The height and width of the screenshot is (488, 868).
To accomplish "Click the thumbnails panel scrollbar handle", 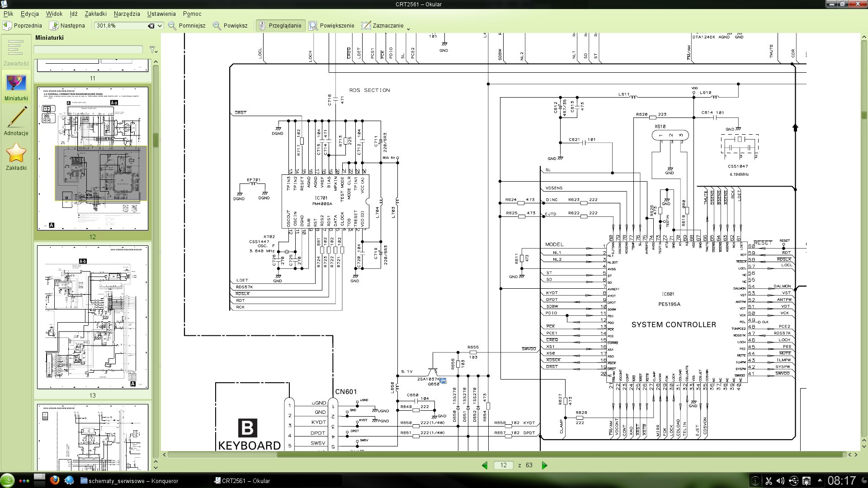I will point(156,140).
